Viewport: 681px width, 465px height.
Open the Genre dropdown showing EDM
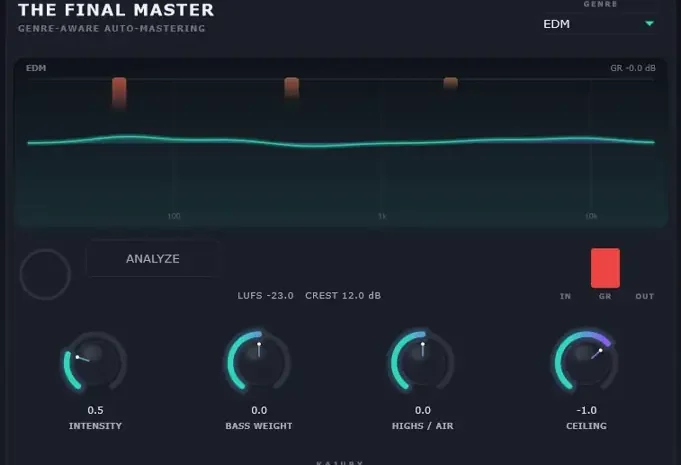click(599, 24)
